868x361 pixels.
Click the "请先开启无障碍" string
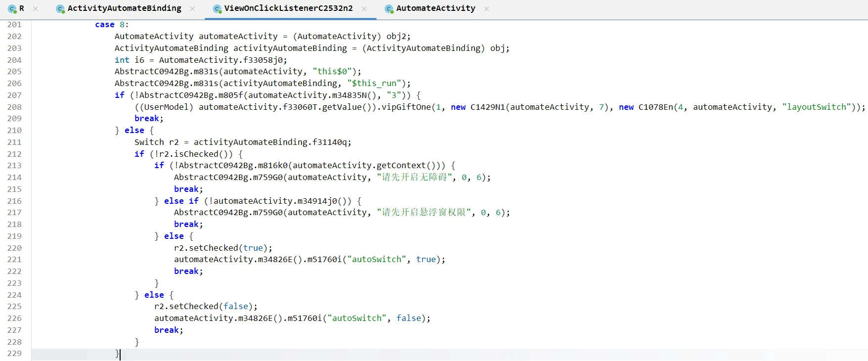pos(414,178)
